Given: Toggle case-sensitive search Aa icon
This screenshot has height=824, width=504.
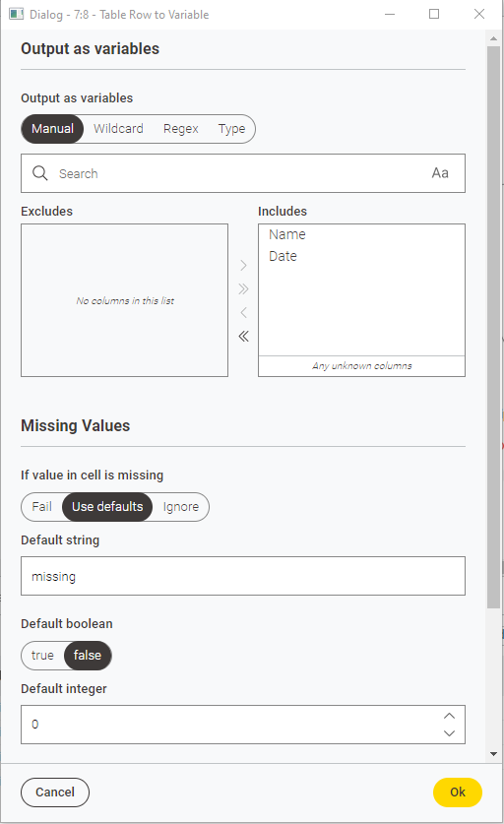Looking at the screenshot, I should pyautogui.click(x=440, y=173).
